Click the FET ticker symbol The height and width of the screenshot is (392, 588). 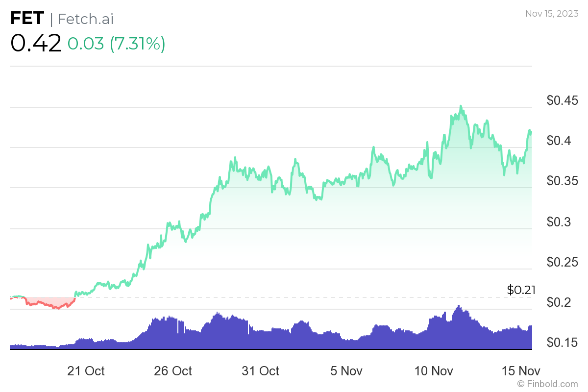[x=27, y=19]
